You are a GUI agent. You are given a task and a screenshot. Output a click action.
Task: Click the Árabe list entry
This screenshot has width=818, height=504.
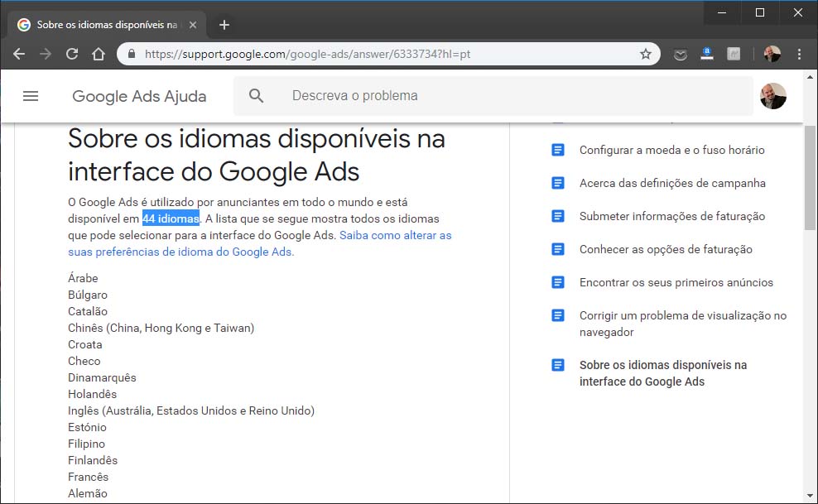(x=83, y=278)
